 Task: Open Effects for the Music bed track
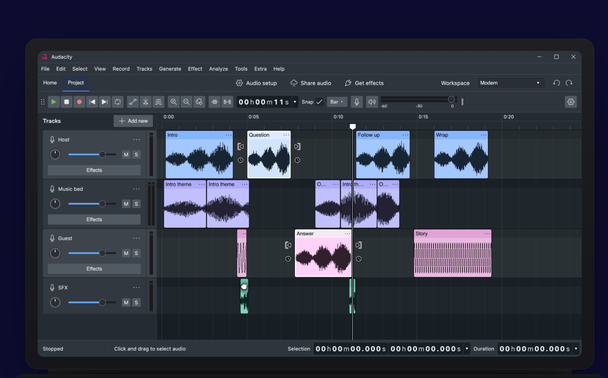(94, 219)
